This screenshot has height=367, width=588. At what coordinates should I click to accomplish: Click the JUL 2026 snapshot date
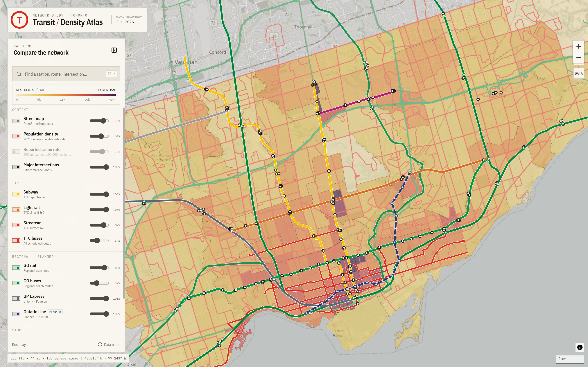[125, 22]
